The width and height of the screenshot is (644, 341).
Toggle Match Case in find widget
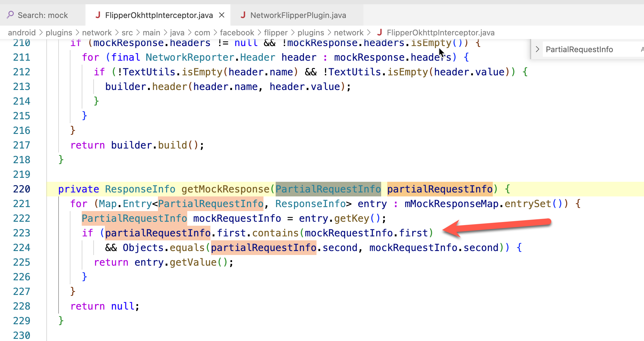click(642, 49)
